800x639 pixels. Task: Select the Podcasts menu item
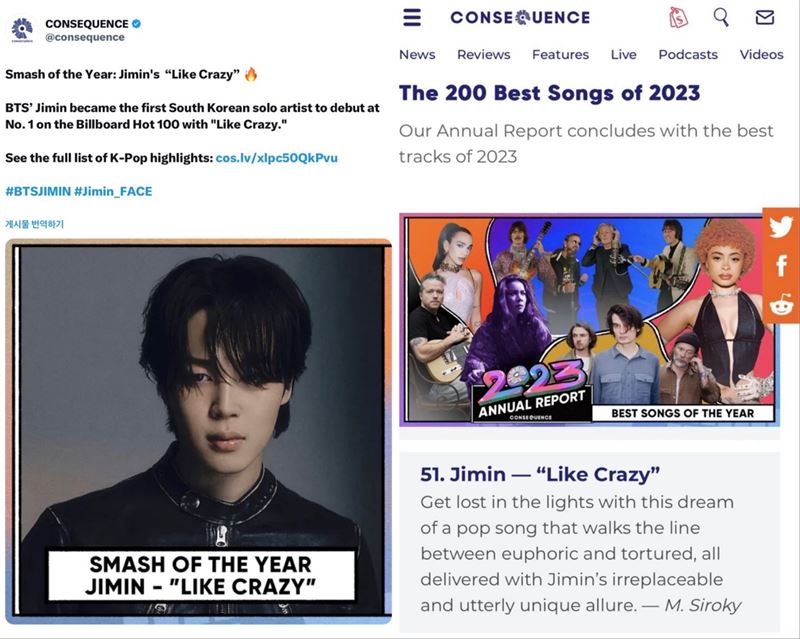[688, 55]
